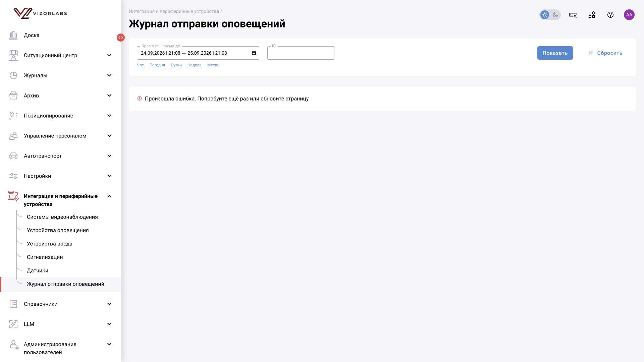644x362 pixels.
Task: Open the help question mark icon
Action: coord(610,15)
